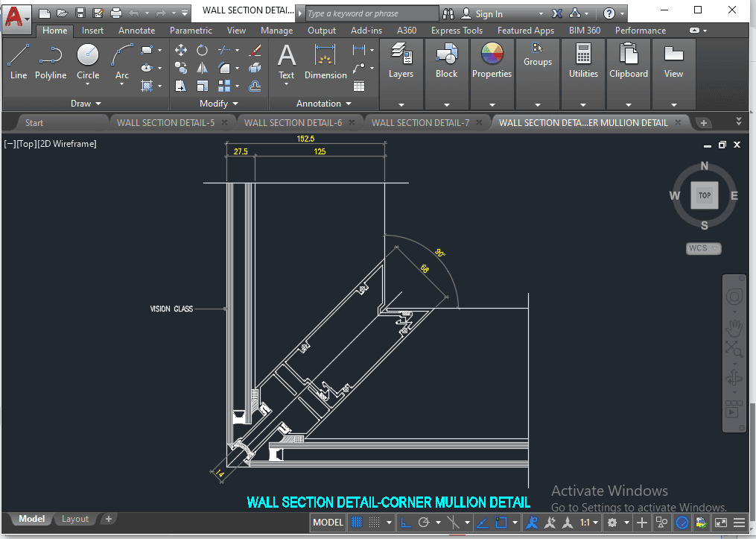Toggle Ortho mode in status bar
This screenshot has width=756, height=539.
(406, 523)
